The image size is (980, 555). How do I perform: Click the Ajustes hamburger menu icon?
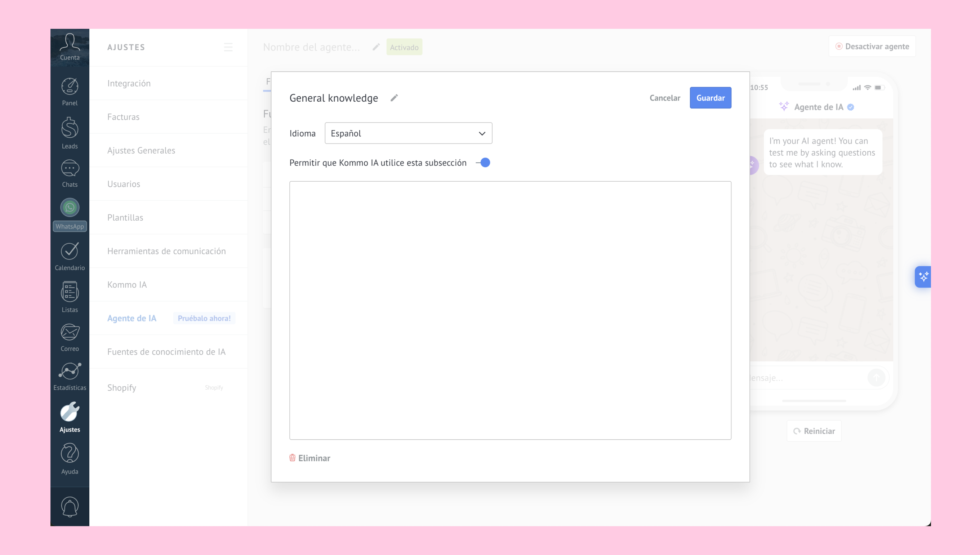click(x=228, y=47)
